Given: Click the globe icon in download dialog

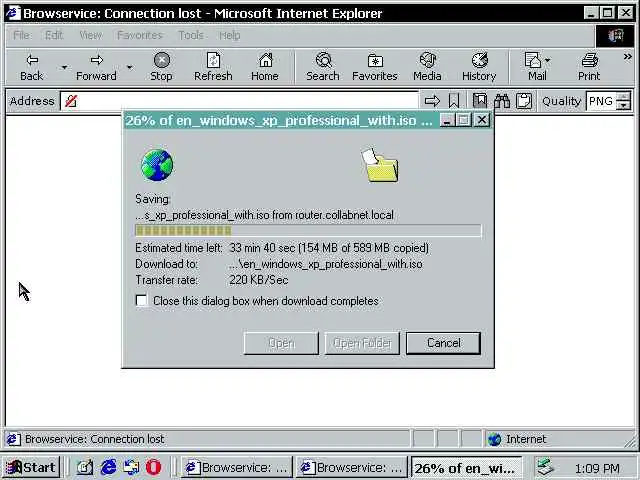Looking at the screenshot, I should pyautogui.click(x=157, y=165).
